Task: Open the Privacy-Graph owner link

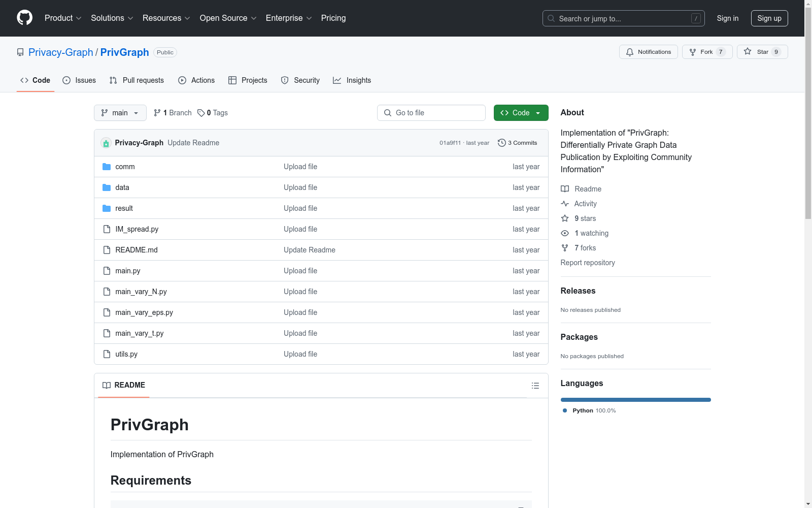Action: click(61, 52)
